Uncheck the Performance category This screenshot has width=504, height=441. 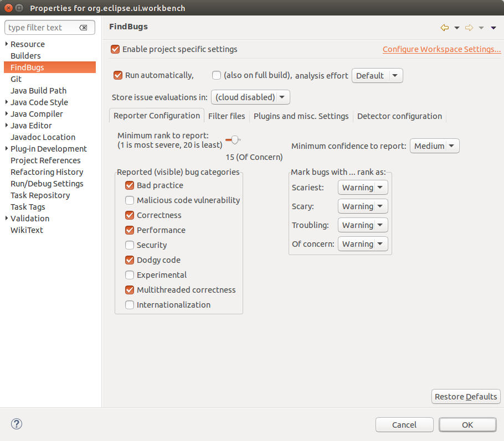[x=130, y=230]
